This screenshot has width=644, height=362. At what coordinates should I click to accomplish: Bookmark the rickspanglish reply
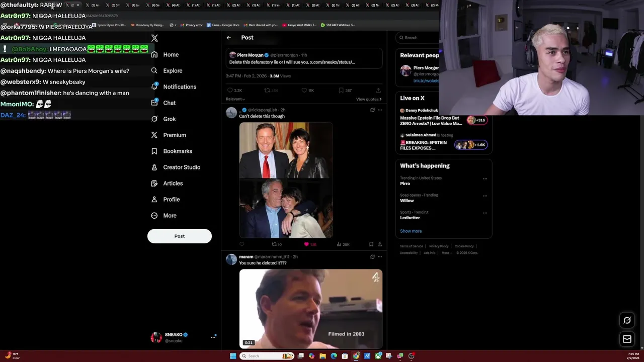[371, 244]
